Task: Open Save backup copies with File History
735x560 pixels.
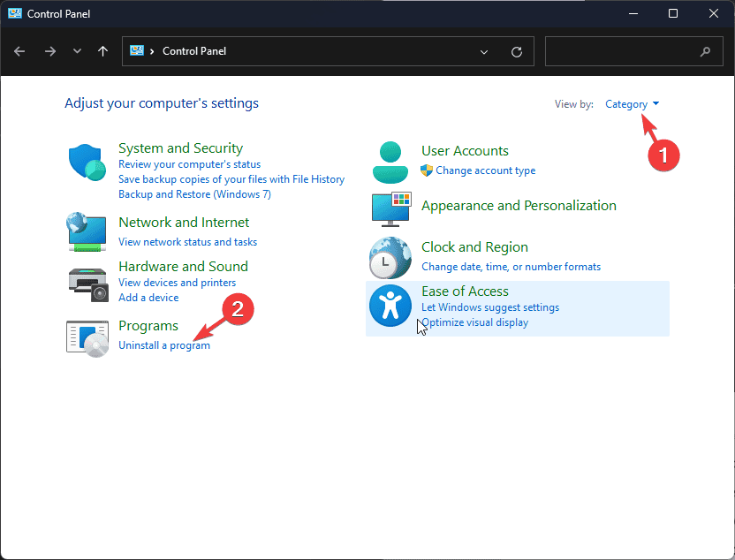Action: click(x=231, y=179)
